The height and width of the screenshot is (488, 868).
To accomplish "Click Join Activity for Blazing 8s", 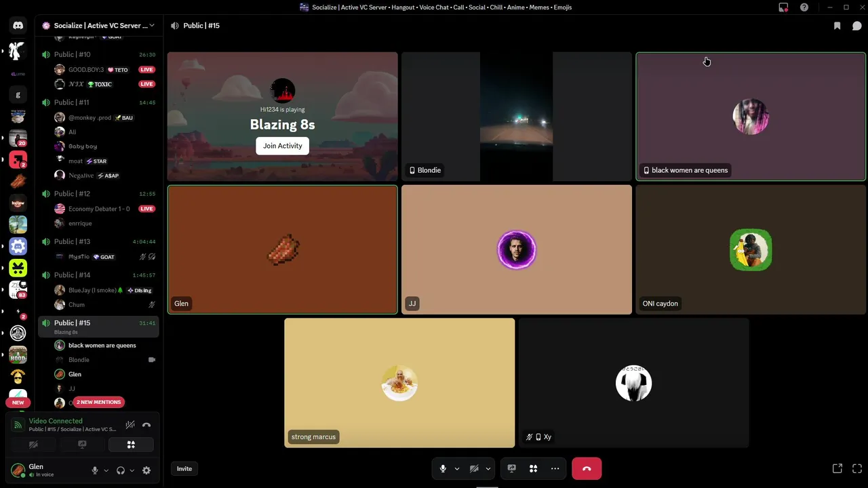I will (x=283, y=146).
